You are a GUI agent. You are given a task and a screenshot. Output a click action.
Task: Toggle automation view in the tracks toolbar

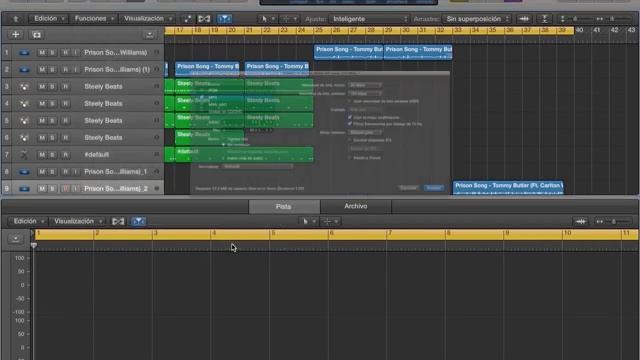click(x=187, y=19)
